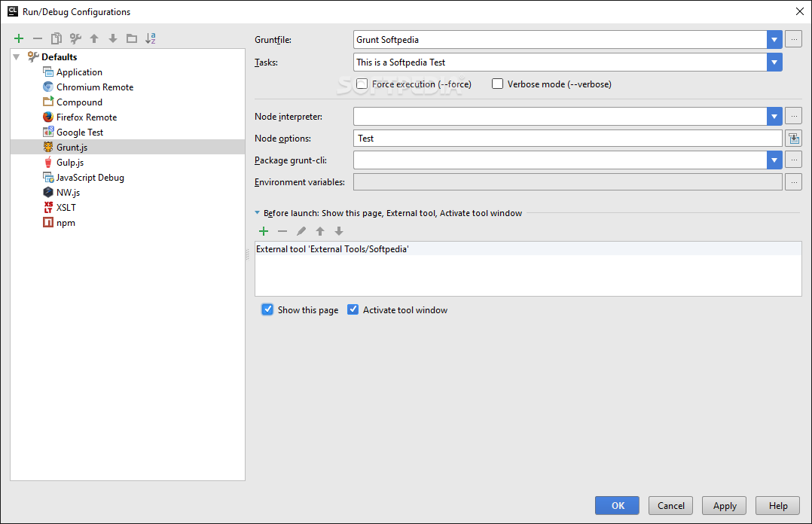The height and width of the screenshot is (524, 812).
Task: Sort configurations alphabetically
Action: point(151,38)
